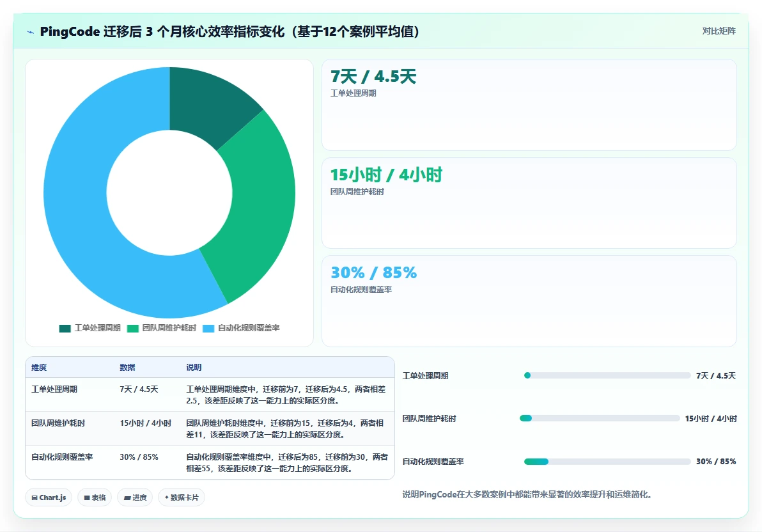This screenshot has width=762, height=532.
Task: Click the 说明 table column header
Action: (x=194, y=368)
